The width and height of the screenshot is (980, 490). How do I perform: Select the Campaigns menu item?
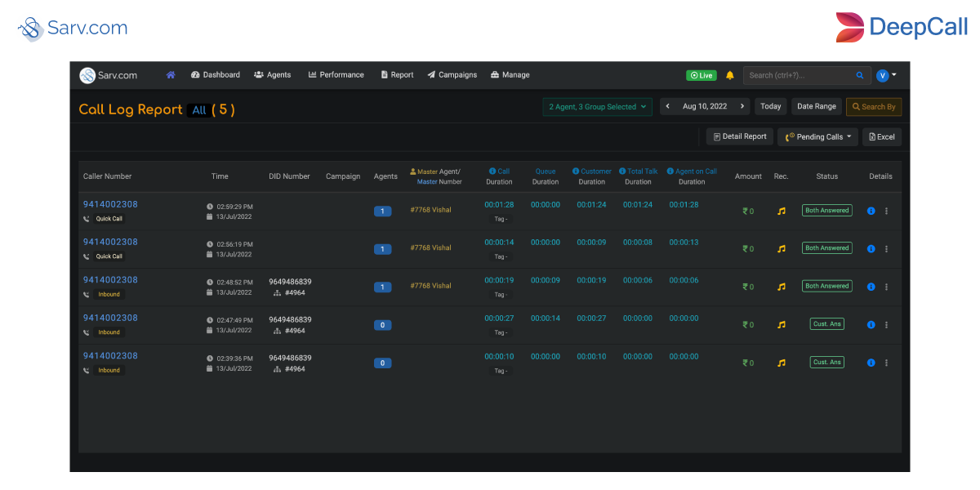point(452,74)
